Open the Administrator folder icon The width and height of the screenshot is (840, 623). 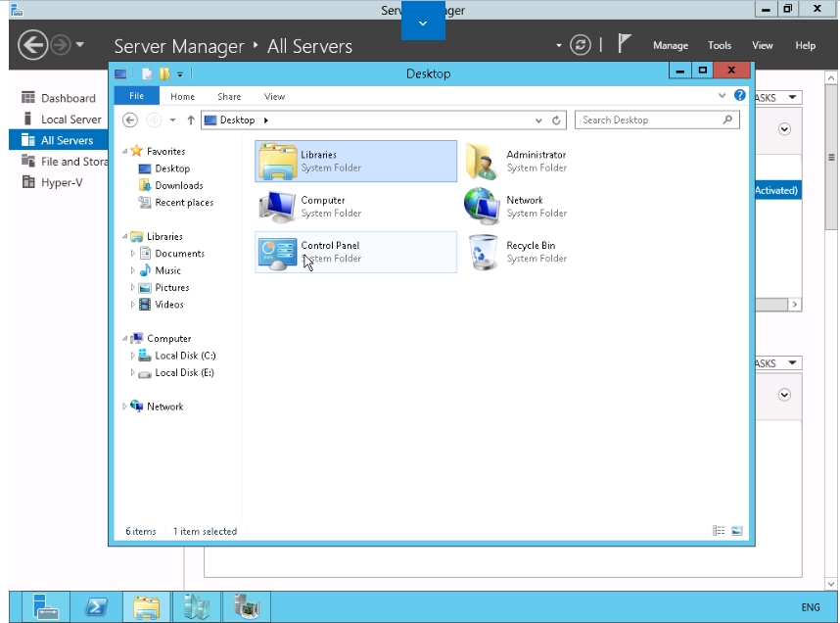tap(482, 161)
